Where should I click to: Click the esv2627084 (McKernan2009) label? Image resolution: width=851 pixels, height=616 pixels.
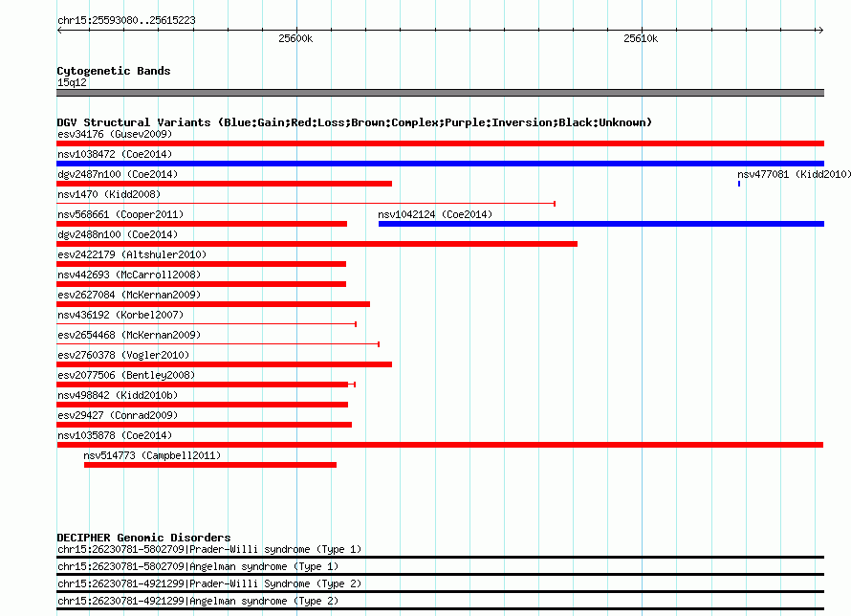[129, 295]
